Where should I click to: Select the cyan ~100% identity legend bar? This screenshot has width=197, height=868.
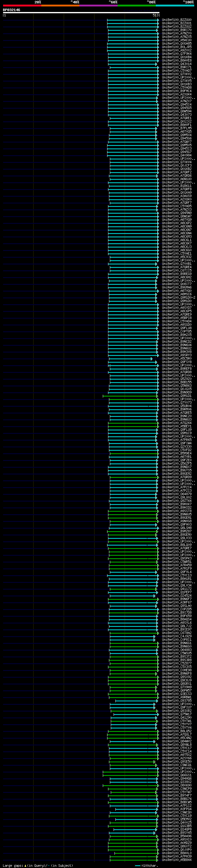pyautogui.click(x=175, y=6)
